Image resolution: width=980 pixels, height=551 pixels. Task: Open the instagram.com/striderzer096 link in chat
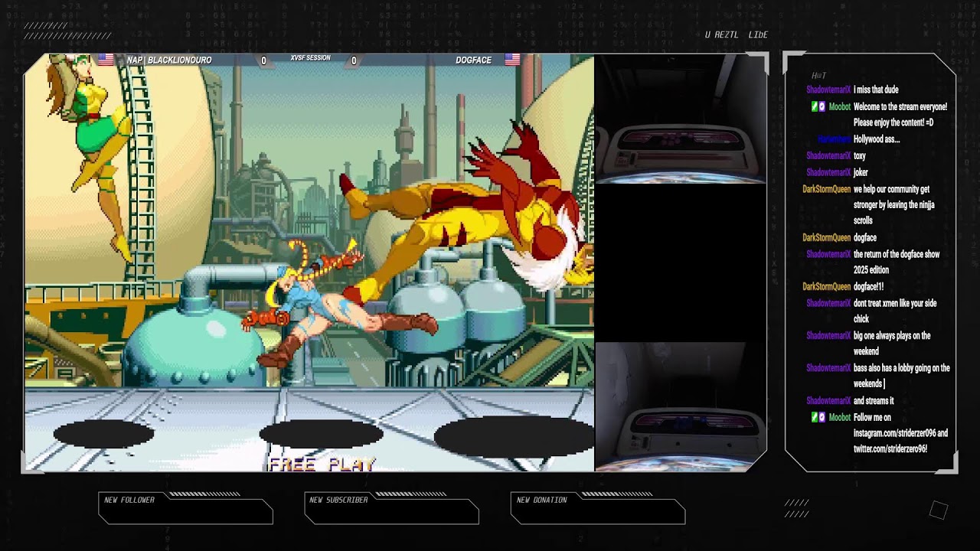coord(894,433)
